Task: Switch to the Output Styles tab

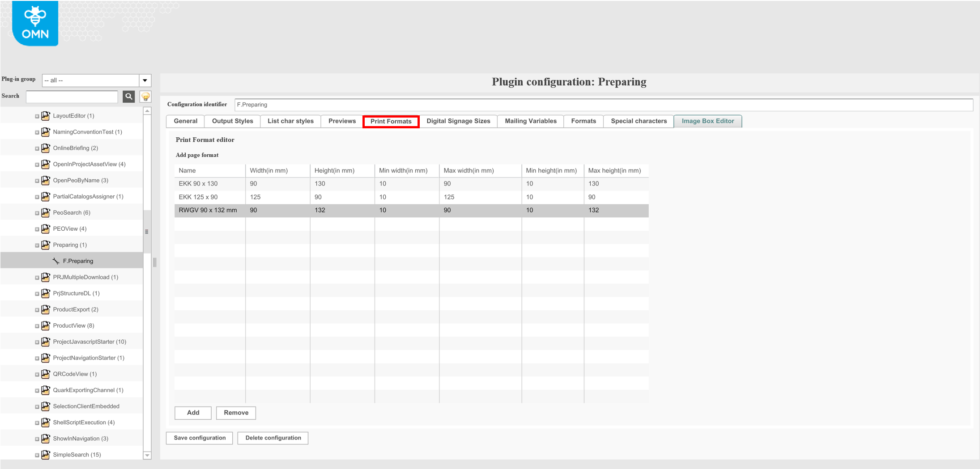Action: point(232,121)
